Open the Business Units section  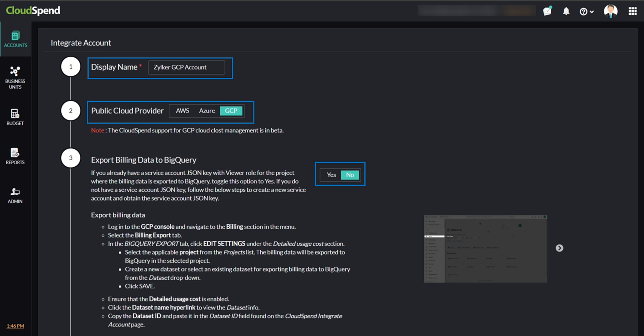coord(15,78)
